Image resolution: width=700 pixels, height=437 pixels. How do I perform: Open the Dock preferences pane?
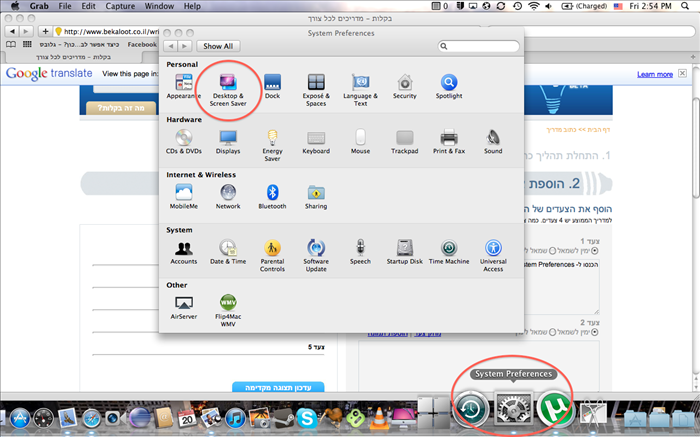point(272,87)
